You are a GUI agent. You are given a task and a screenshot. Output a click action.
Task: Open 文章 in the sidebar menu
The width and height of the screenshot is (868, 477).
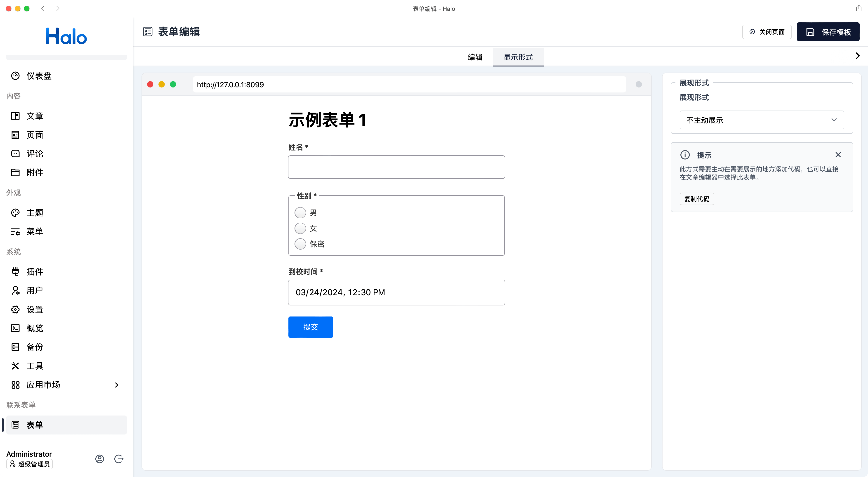pyautogui.click(x=66, y=116)
